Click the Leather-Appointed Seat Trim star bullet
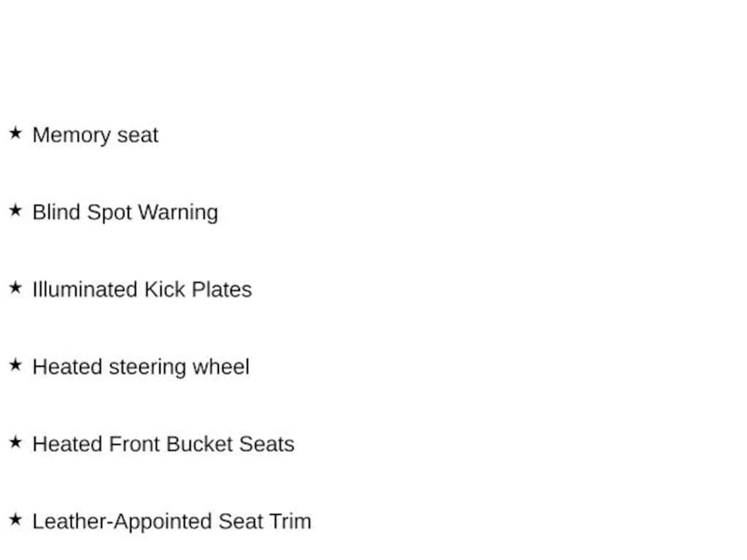 [x=15, y=520]
